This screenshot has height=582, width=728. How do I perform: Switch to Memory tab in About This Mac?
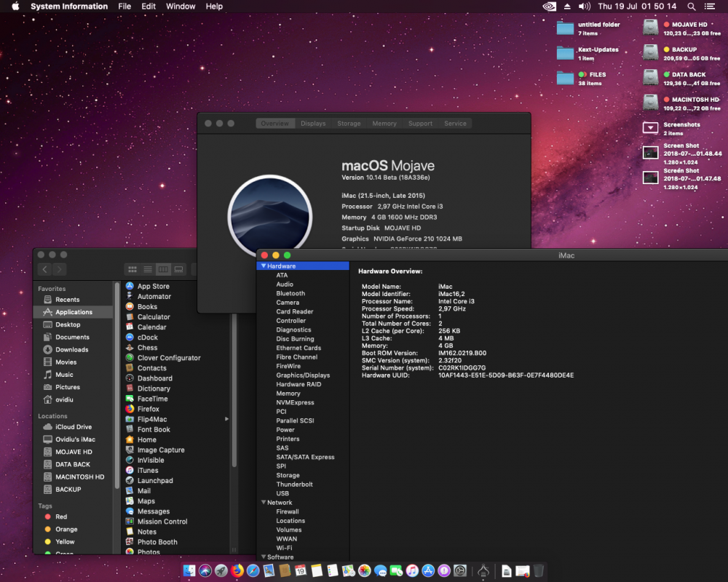(x=384, y=124)
